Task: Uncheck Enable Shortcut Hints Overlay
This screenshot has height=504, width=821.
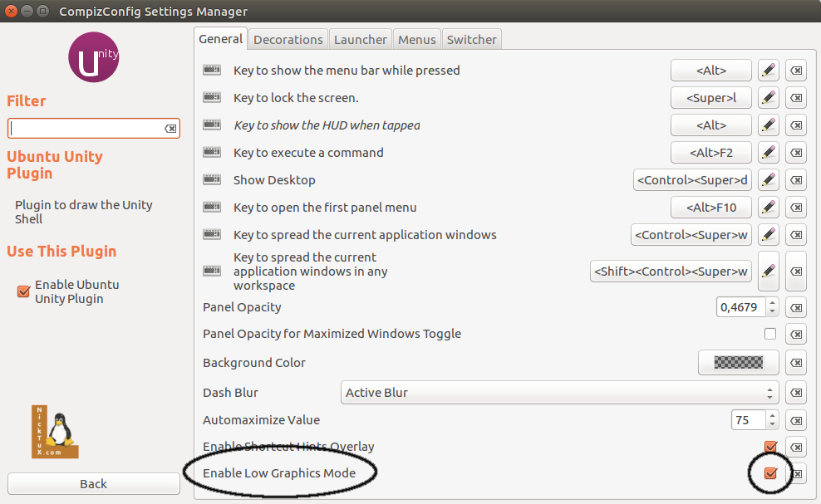Action: point(768,446)
